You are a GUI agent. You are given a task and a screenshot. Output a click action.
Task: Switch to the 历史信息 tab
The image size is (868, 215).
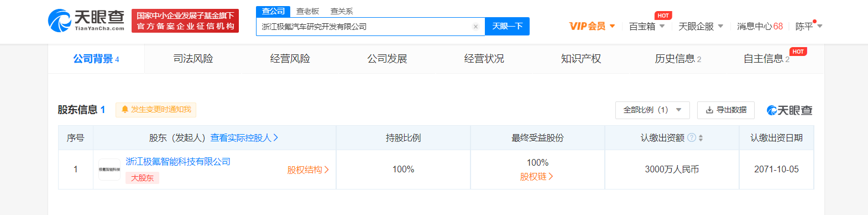[678, 59]
